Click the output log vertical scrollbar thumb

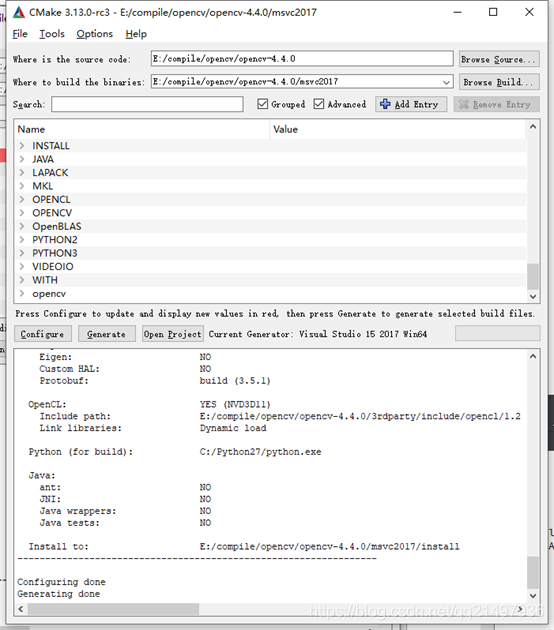pyautogui.click(x=533, y=573)
